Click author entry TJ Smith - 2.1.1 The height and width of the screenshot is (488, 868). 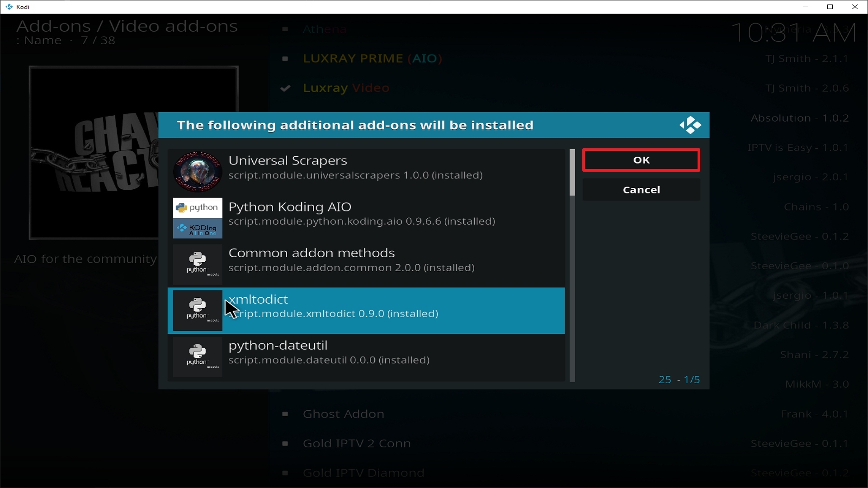point(807,59)
